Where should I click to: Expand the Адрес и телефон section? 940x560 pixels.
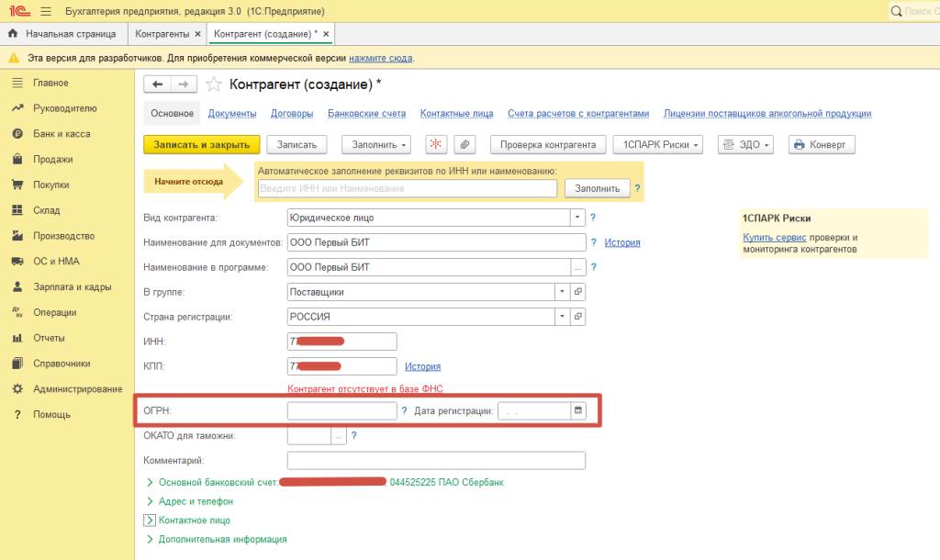196,501
